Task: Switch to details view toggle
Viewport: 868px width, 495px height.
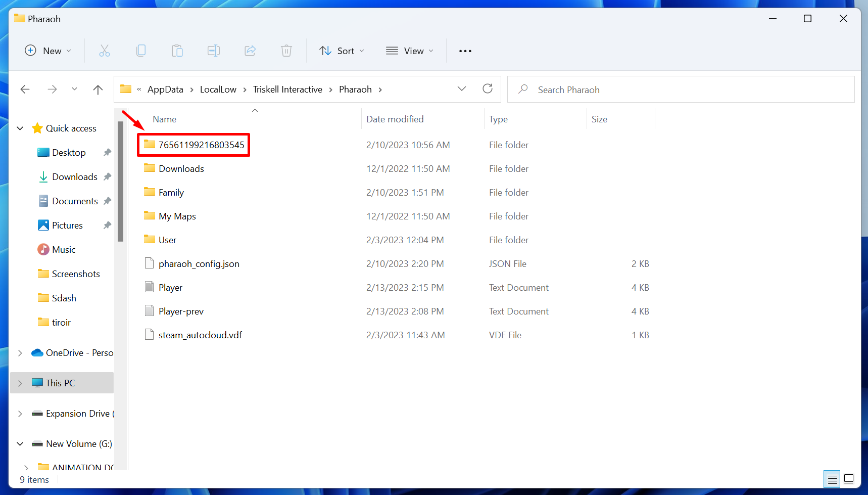Action: tap(832, 479)
